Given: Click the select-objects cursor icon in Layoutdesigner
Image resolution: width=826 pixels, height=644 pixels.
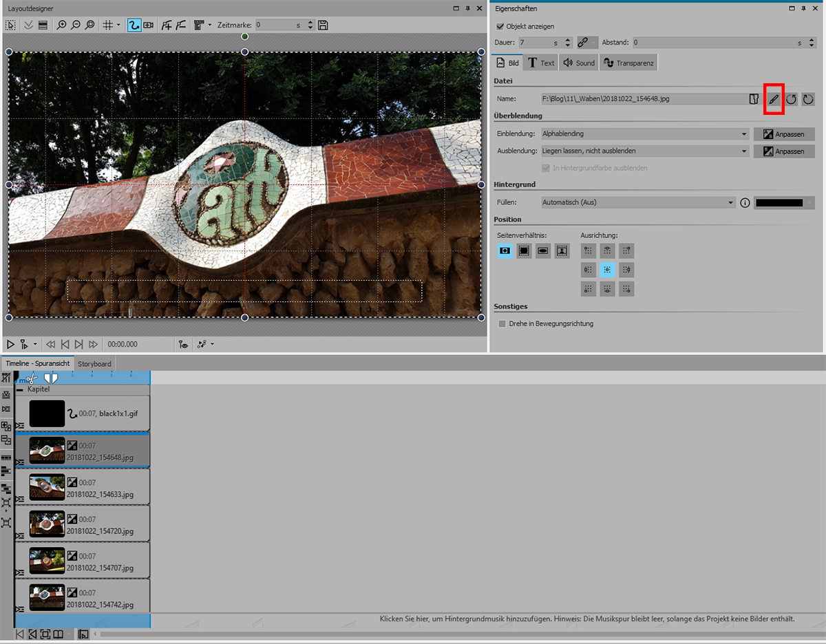Looking at the screenshot, I should (10, 25).
